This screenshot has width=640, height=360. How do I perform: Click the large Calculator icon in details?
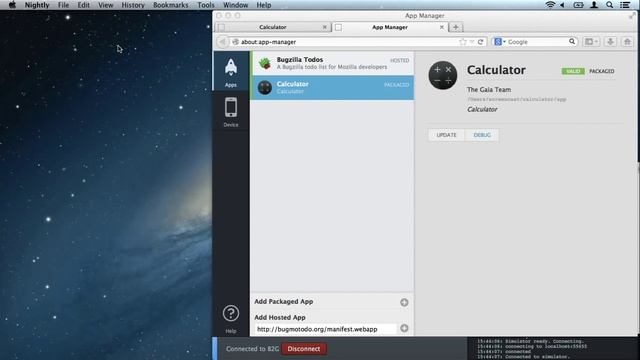[x=443, y=75]
